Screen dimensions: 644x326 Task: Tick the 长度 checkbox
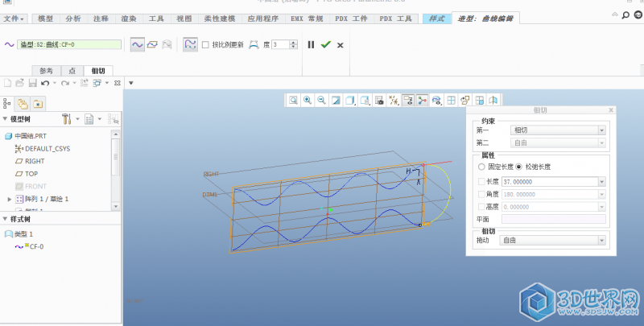coord(481,181)
